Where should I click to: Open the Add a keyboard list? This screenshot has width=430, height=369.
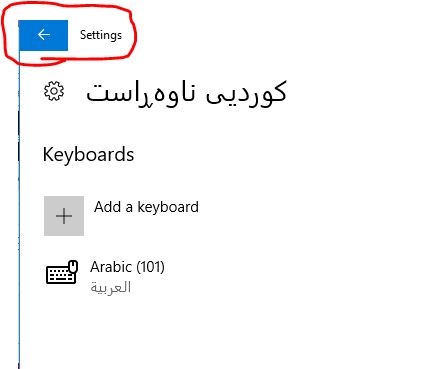[x=121, y=216]
